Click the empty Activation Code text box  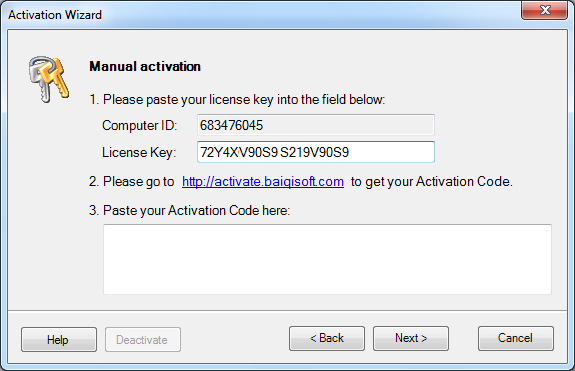click(327, 259)
